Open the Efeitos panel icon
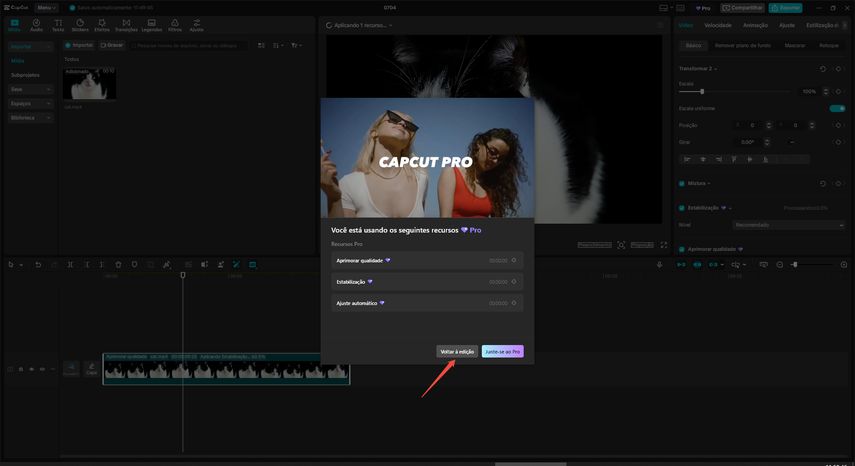The height and width of the screenshot is (466, 855). tap(102, 25)
